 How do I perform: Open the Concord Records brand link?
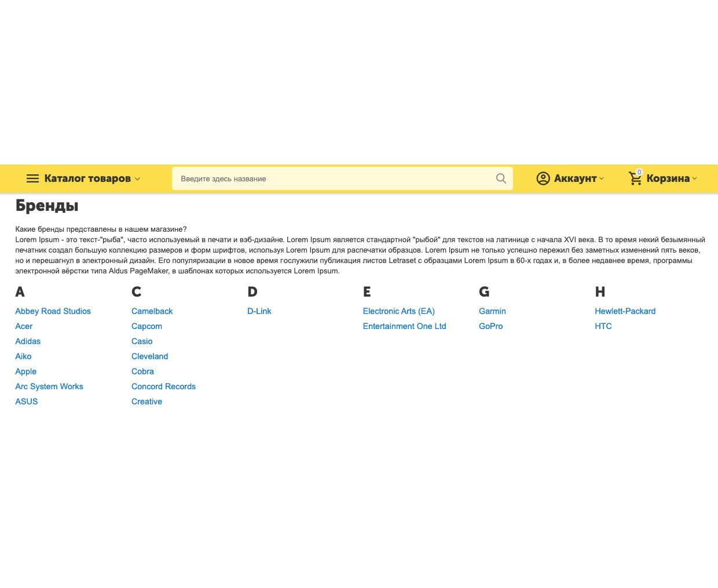pyautogui.click(x=163, y=386)
